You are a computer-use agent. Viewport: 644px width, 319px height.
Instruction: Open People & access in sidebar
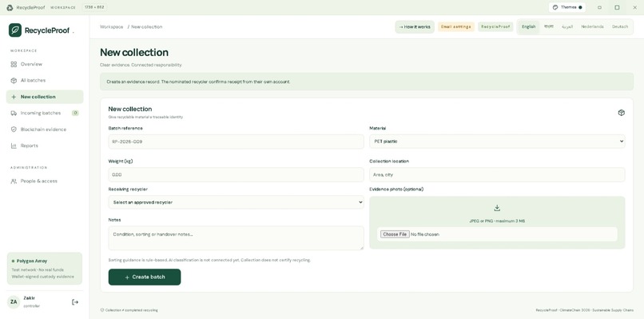45,181
